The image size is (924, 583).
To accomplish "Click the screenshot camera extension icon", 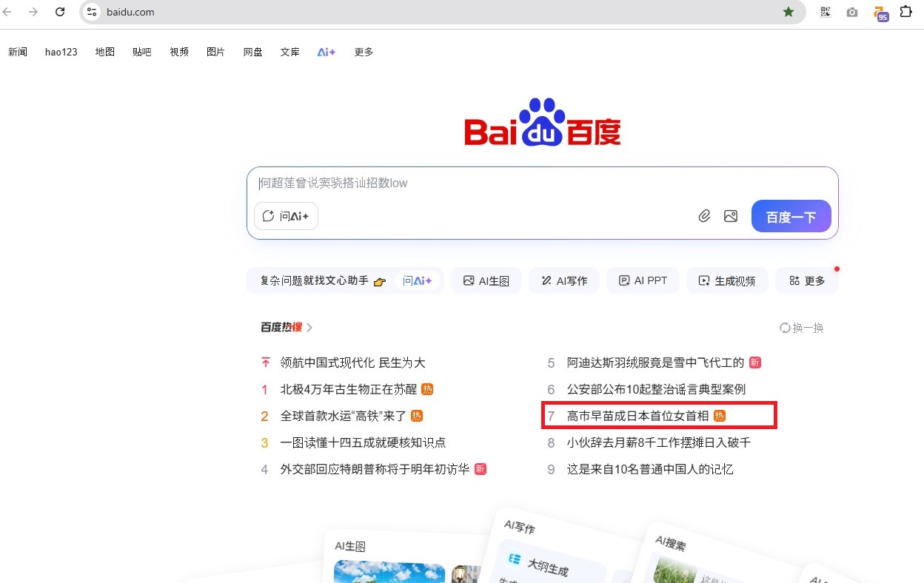I will point(852,12).
